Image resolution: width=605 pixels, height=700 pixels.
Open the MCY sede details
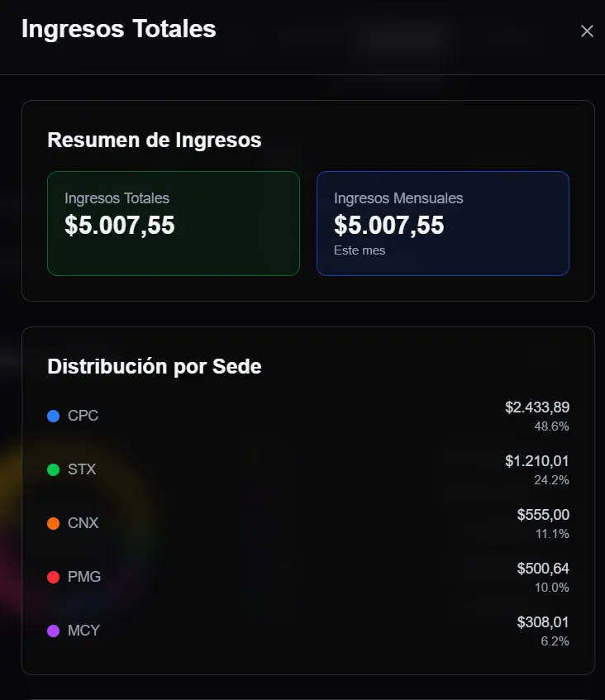click(x=83, y=631)
